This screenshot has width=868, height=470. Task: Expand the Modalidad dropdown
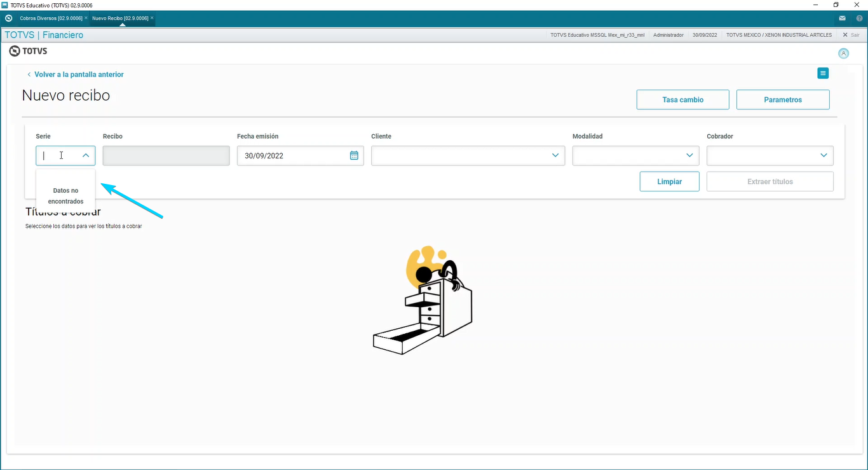(689, 155)
